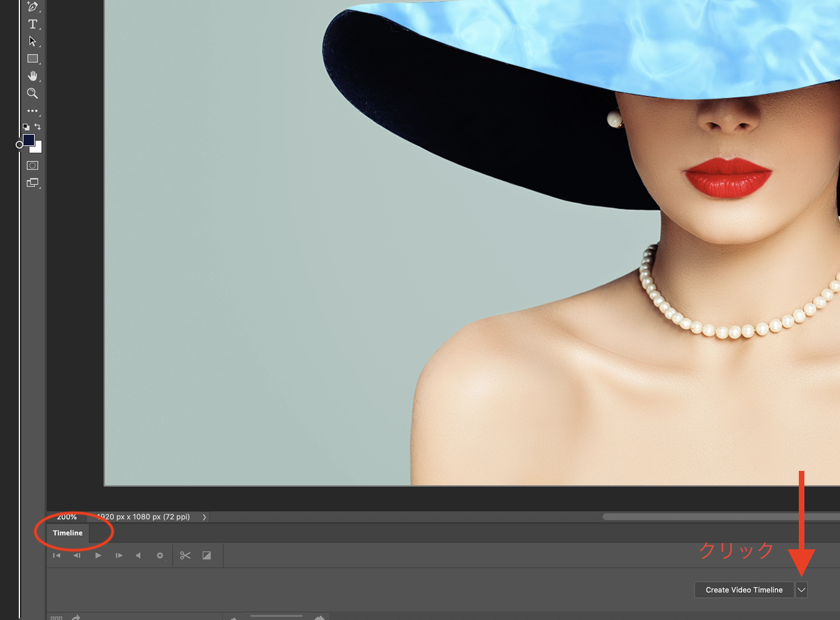Step to next frame in Timeline
840x620 pixels.
(118, 555)
